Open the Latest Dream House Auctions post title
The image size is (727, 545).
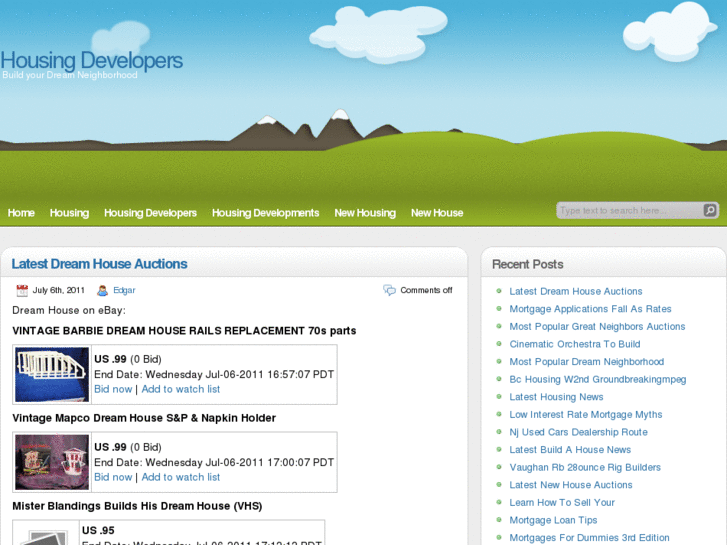[x=99, y=264]
